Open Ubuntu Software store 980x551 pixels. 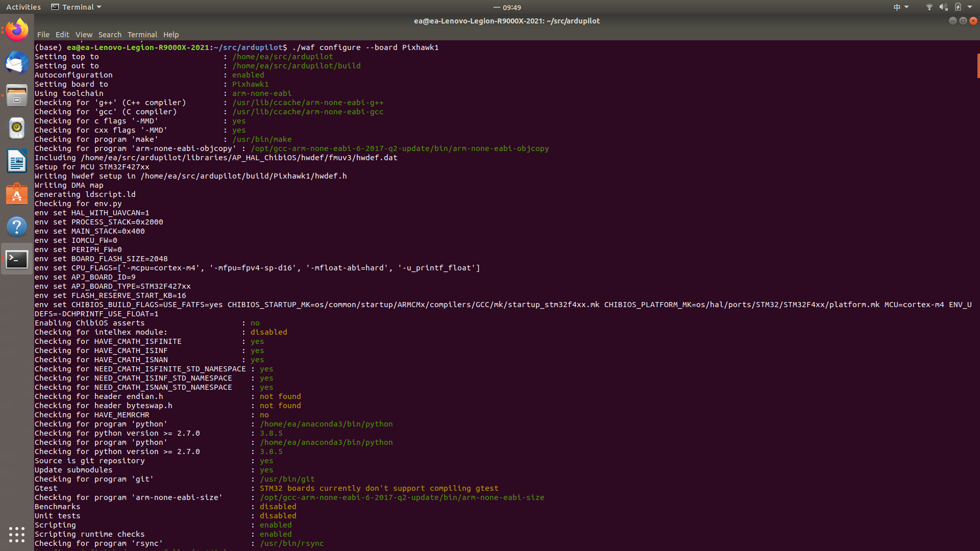(x=17, y=194)
